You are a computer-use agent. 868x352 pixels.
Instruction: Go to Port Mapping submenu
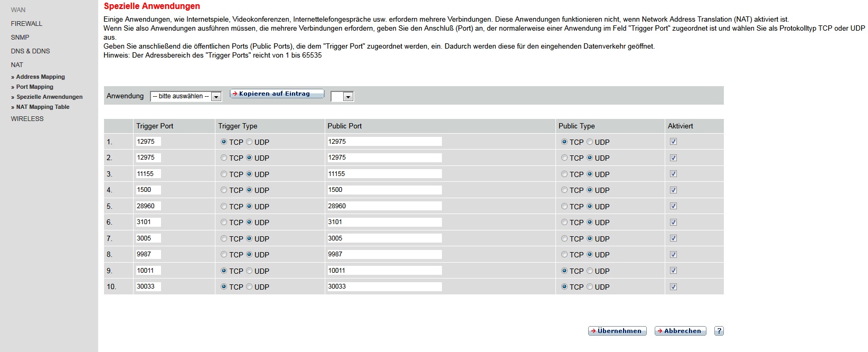(x=34, y=87)
